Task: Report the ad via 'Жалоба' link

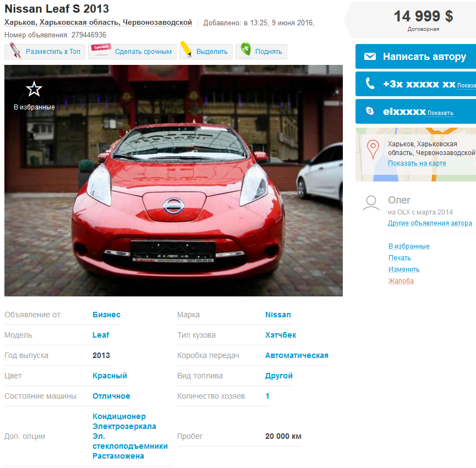Action: [401, 281]
